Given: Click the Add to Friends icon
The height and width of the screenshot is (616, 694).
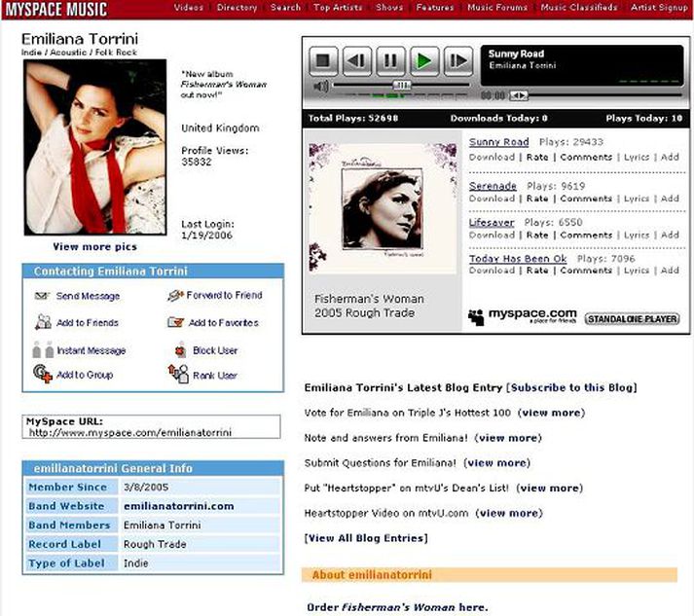Looking at the screenshot, I should click(x=43, y=322).
